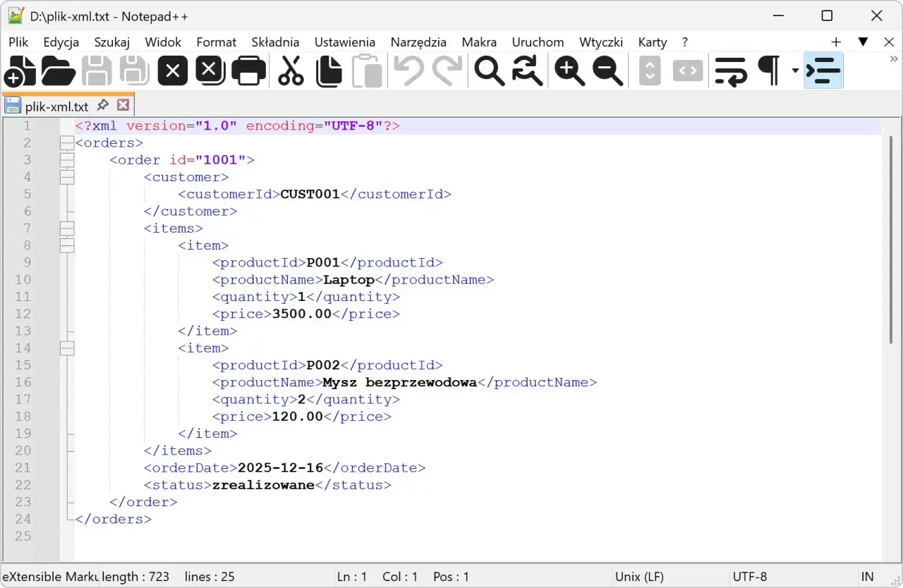Open the Plik menu
This screenshot has height=588, width=903.
[18, 42]
